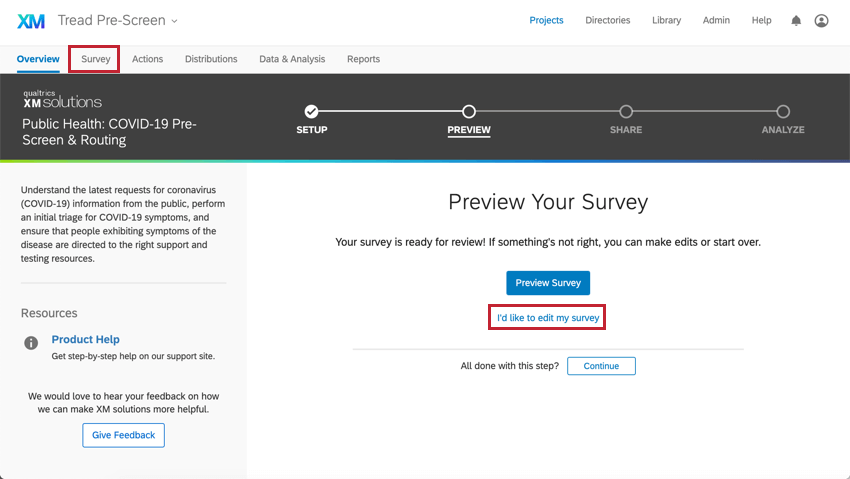This screenshot has width=850, height=479.
Task: Click the SHARE step label
Action: click(x=626, y=130)
